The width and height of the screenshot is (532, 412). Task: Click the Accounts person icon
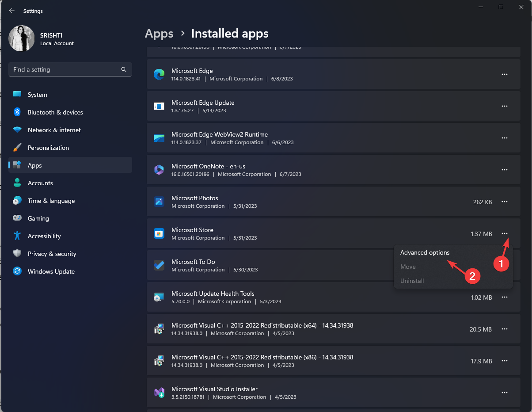pyautogui.click(x=17, y=183)
